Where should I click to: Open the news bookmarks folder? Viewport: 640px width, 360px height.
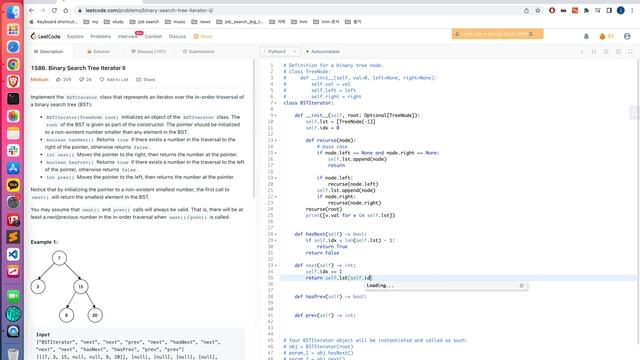[201, 22]
